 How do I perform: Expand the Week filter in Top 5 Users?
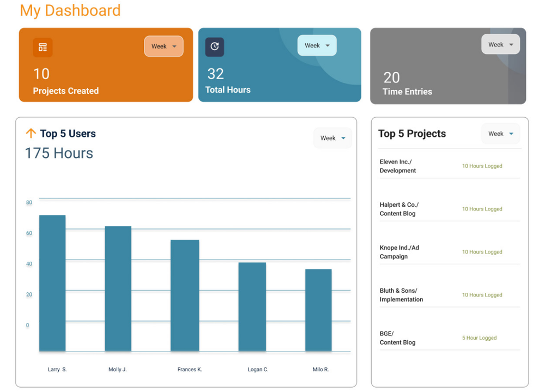click(x=332, y=138)
